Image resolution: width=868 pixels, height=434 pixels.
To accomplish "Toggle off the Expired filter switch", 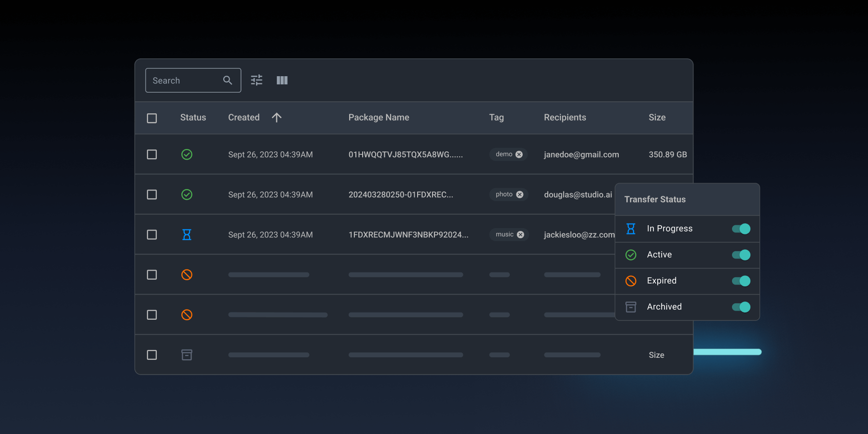I will pos(740,281).
